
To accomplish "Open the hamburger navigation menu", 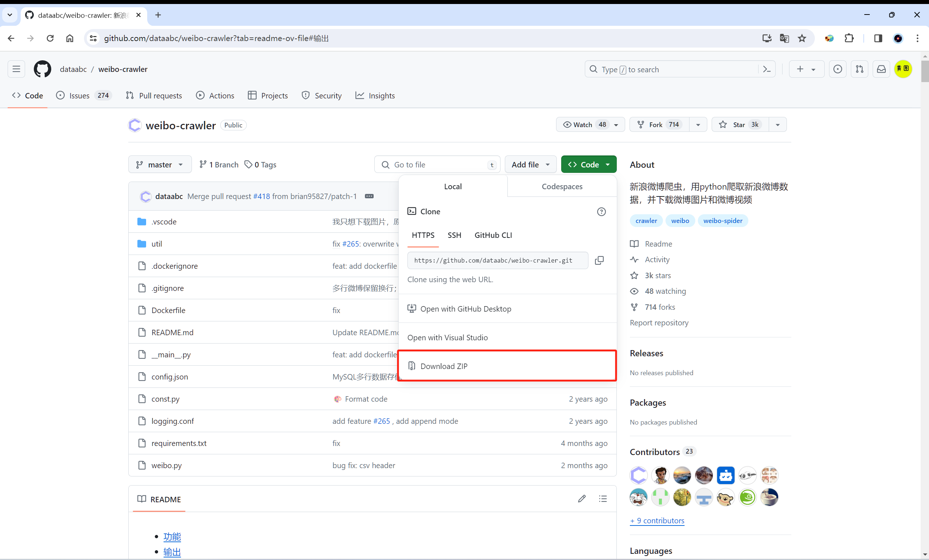I will 16,69.
